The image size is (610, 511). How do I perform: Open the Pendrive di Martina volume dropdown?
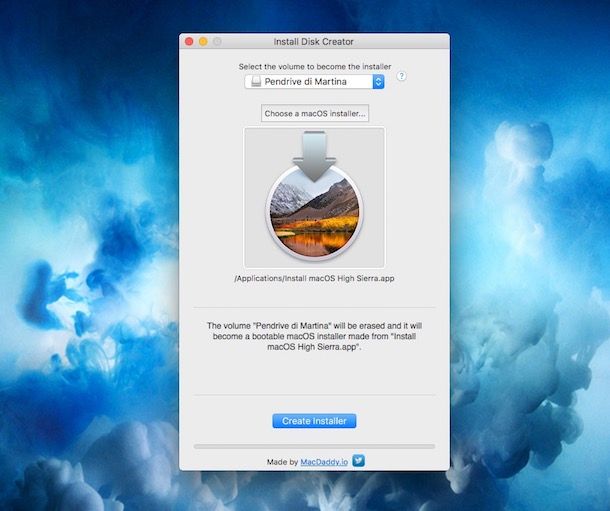click(x=314, y=82)
